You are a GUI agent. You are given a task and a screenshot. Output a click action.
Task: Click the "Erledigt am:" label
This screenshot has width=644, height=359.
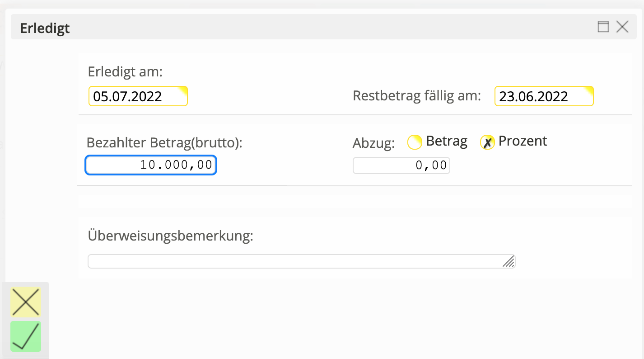tap(125, 72)
